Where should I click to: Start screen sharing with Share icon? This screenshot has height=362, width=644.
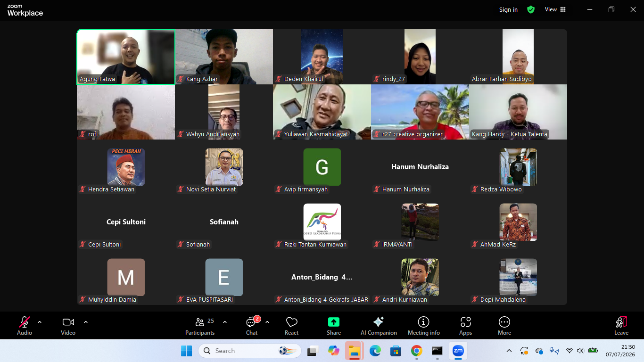[x=334, y=322]
